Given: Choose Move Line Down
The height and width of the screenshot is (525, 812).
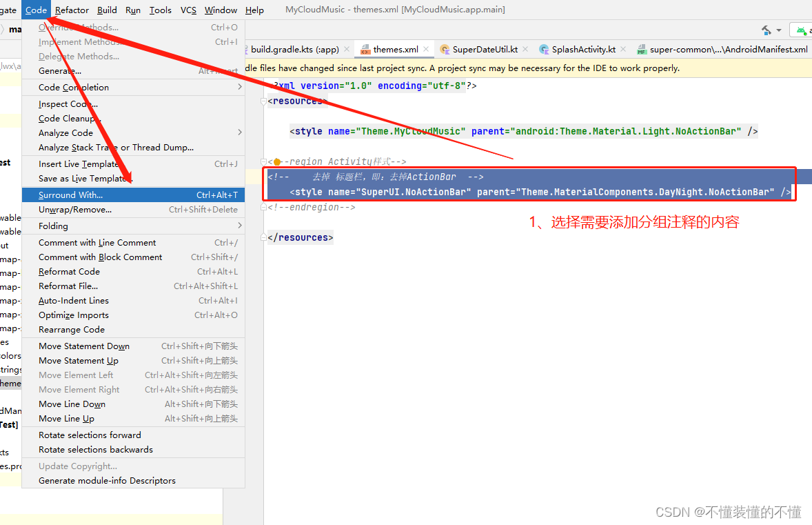Looking at the screenshot, I should point(134,404).
